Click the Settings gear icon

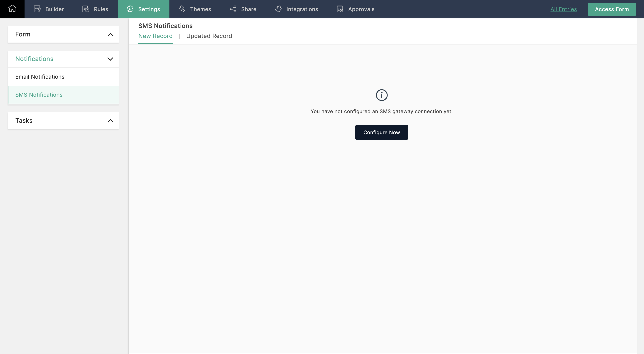coord(130,9)
